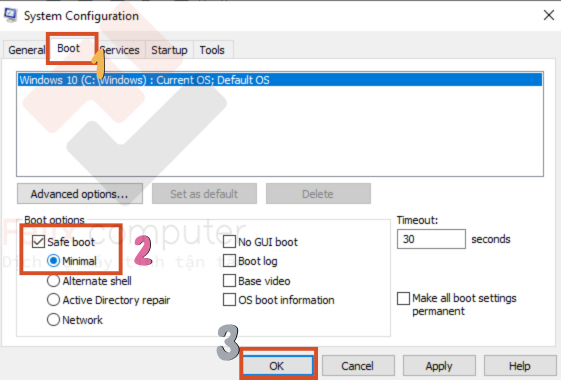This screenshot has width=561, height=380.
Task: Apply the boot settings
Action: click(x=439, y=366)
